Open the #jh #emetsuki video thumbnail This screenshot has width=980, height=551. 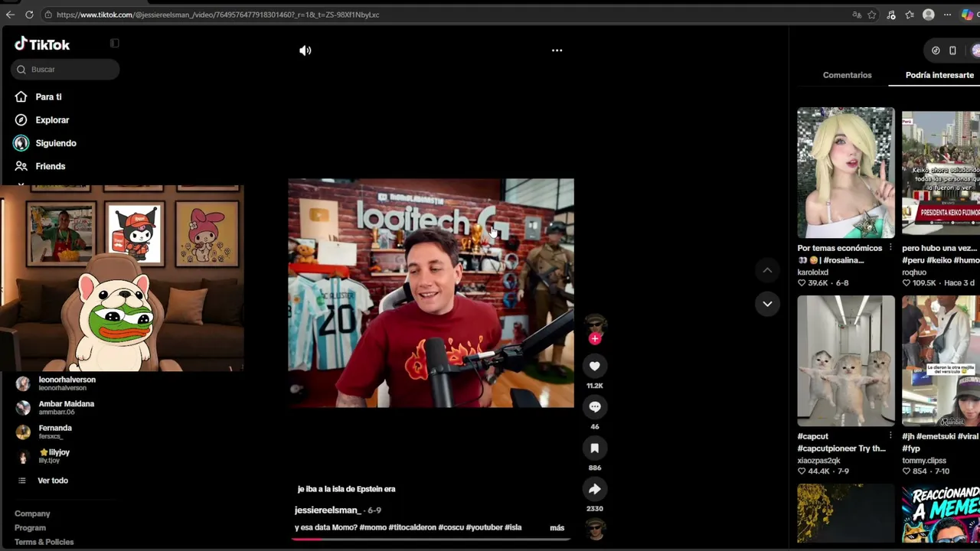tap(941, 360)
